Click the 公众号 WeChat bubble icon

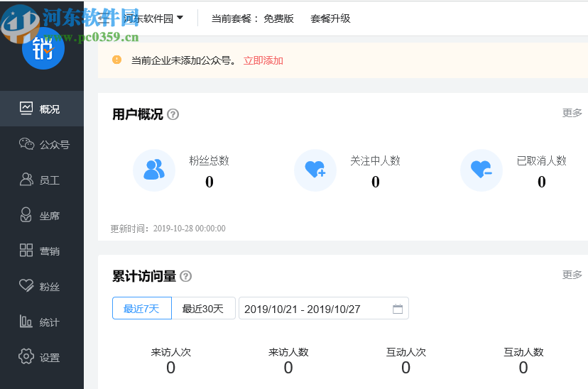tap(26, 143)
